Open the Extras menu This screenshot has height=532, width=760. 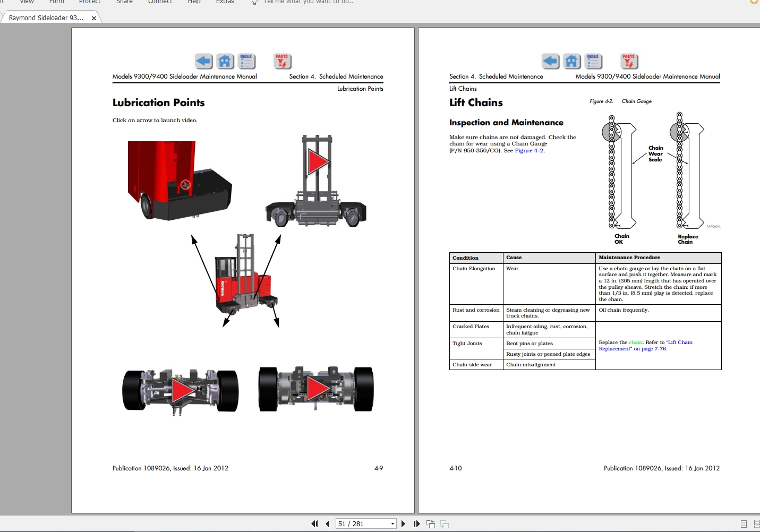225,2
